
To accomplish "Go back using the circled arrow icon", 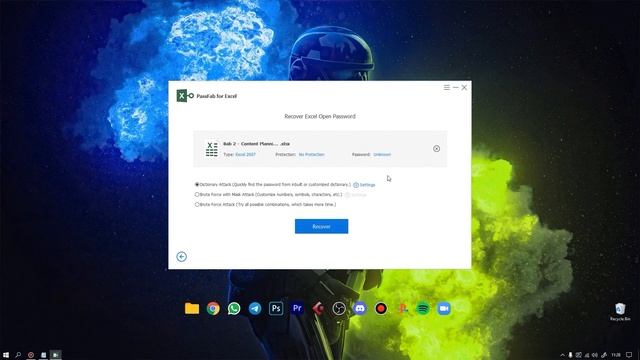I will point(182,256).
